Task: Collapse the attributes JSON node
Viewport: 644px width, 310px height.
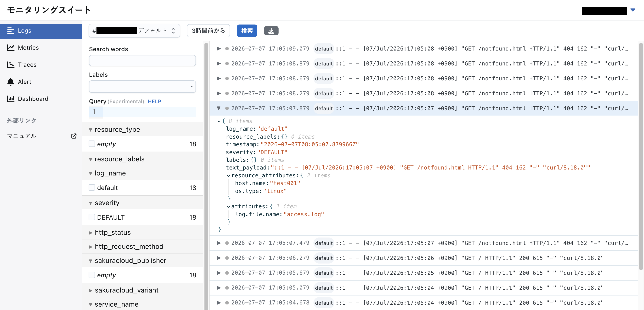Action: (x=228, y=207)
